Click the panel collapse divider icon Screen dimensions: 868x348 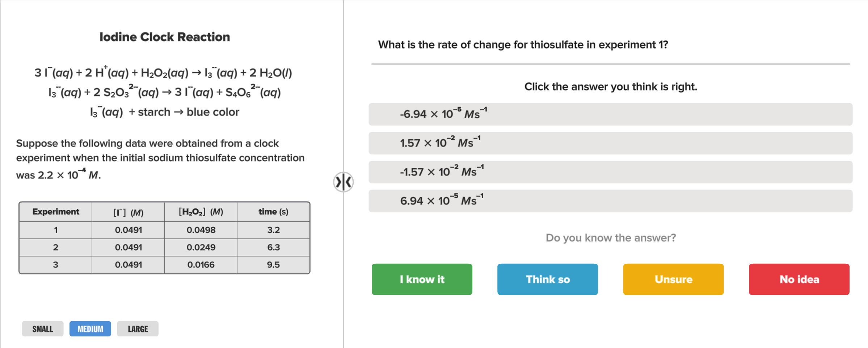(343, 182)
